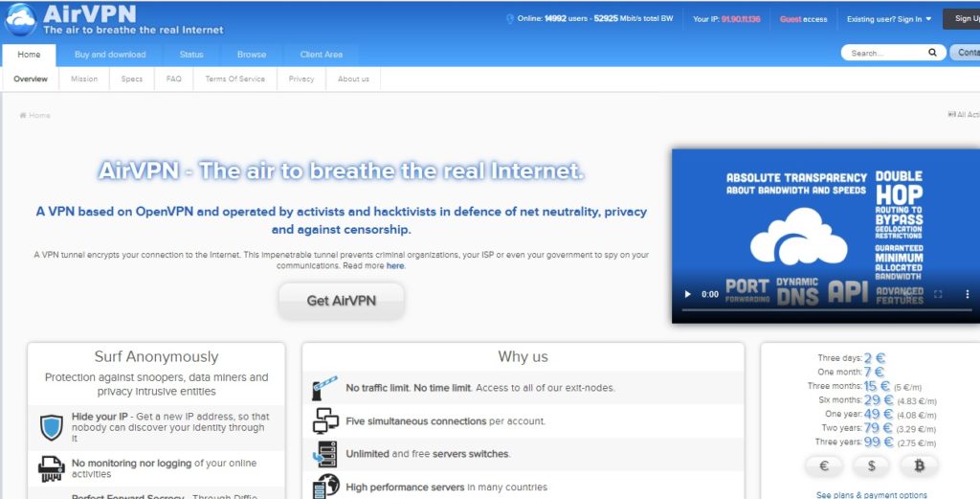Click the One year 49 € price
Screen dimensions: 980x499
pos(879,414)
